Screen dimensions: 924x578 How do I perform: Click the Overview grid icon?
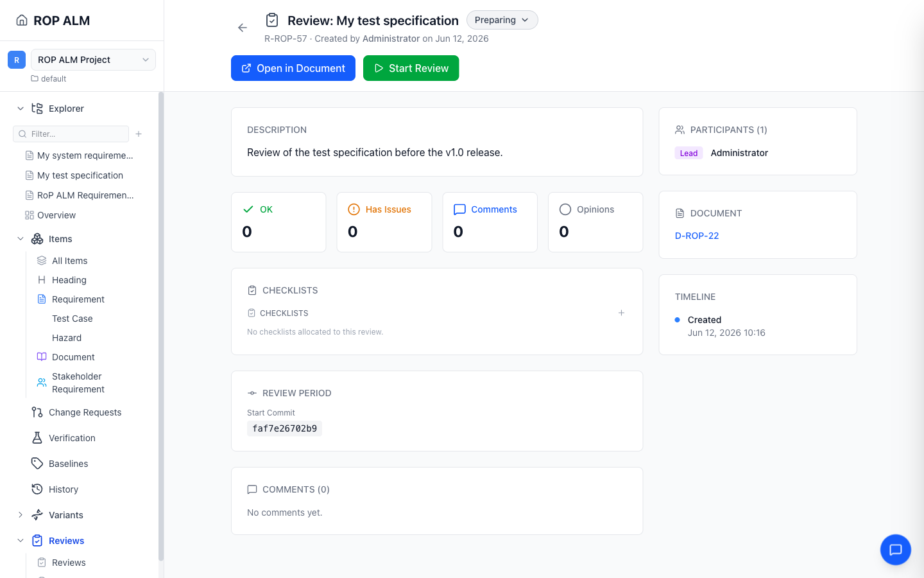point(30,215)
